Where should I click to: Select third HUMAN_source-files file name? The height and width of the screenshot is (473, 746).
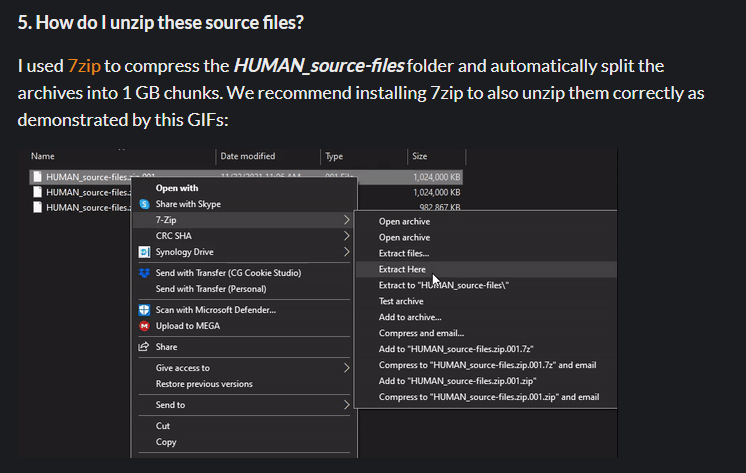pos(88,207)
